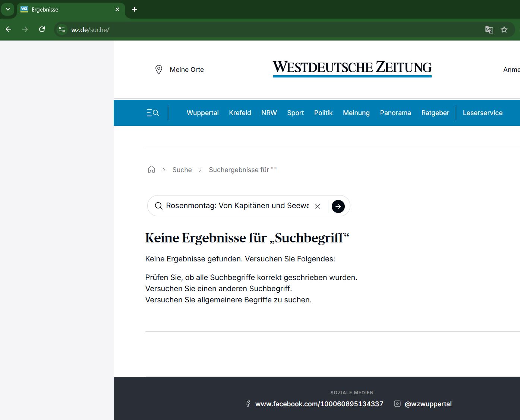Click the home icon in breadcrumb

coord(151,170)
